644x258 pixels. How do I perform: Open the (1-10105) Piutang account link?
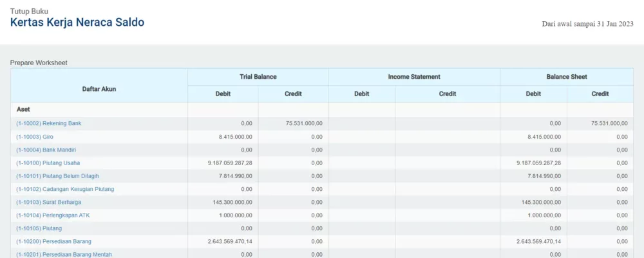pos(39,228)
